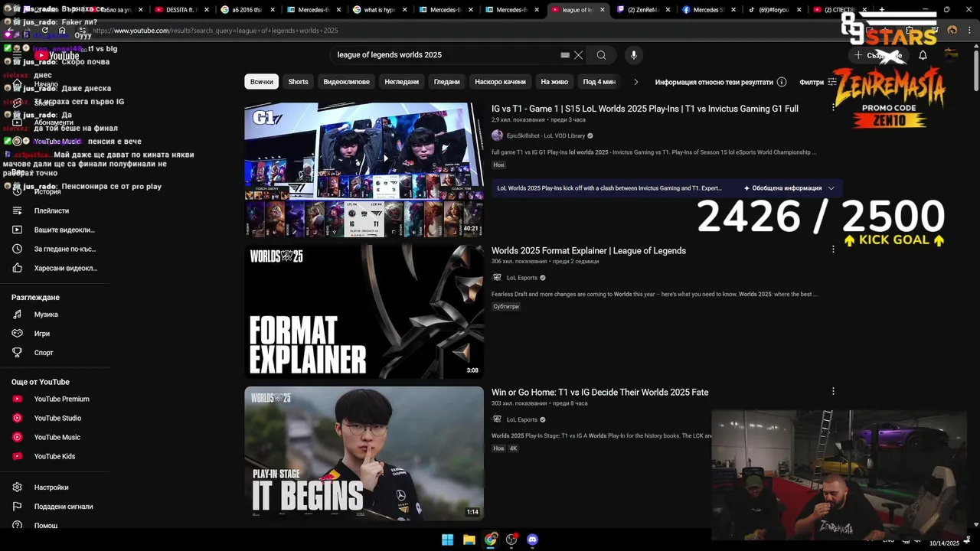Play the Format Explainer thumbnail

tap(364, 311)
